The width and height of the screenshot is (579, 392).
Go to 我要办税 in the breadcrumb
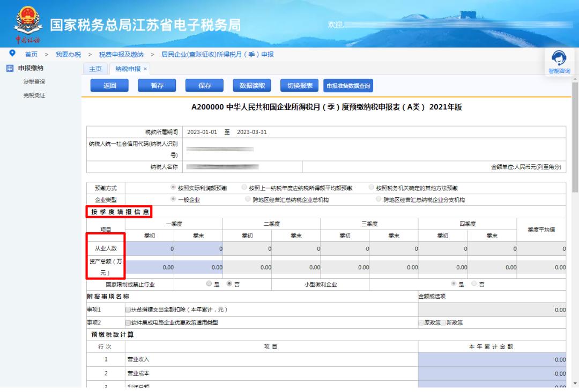(68, 54)
